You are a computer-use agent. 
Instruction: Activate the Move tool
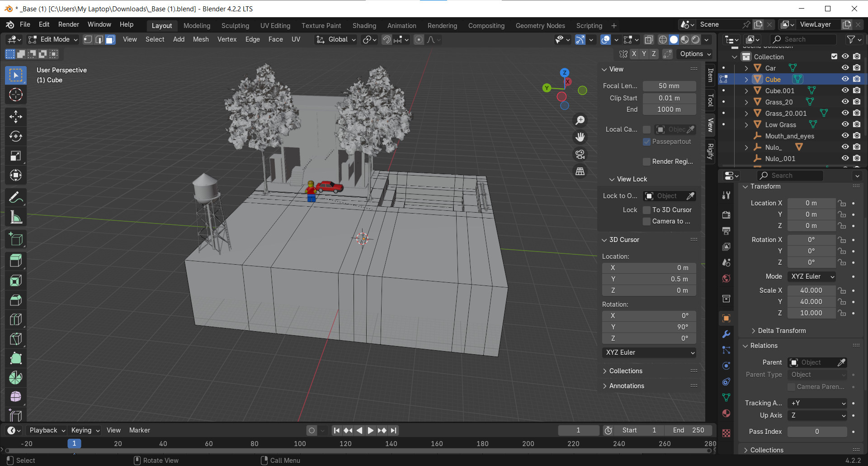coord(16,117)
